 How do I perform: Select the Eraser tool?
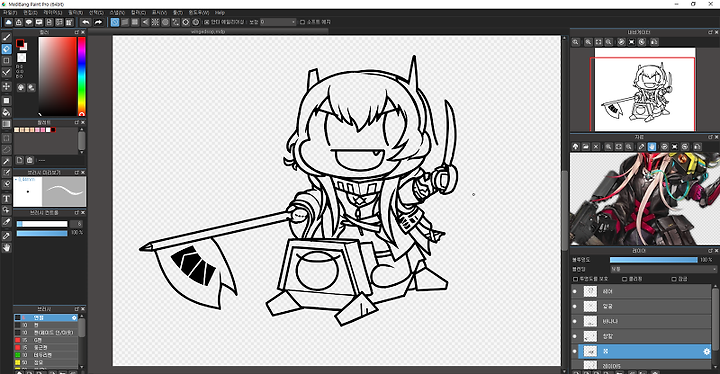(x=6, y=49)
